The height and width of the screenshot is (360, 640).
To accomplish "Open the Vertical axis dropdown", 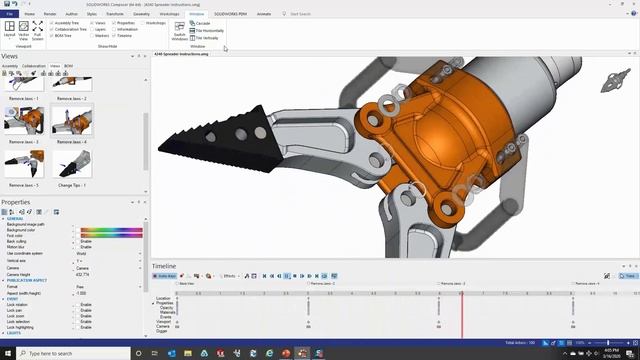I will [140, 261].
